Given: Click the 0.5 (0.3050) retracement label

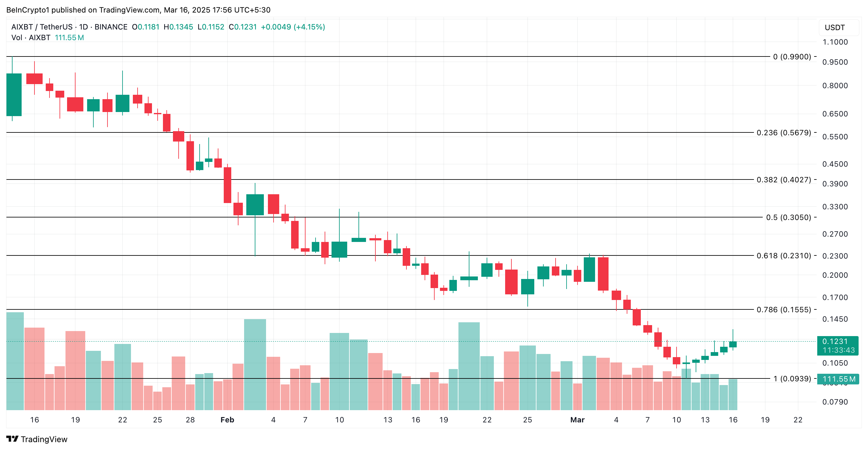Looking at the screenshot, I should [788, 217].
